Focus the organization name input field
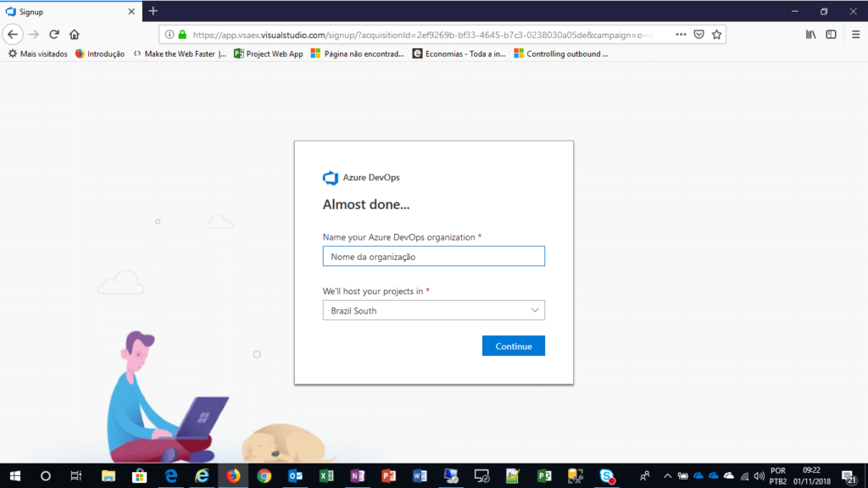The width and height of the screenshot is (868, 488). [x=433, y=256]
